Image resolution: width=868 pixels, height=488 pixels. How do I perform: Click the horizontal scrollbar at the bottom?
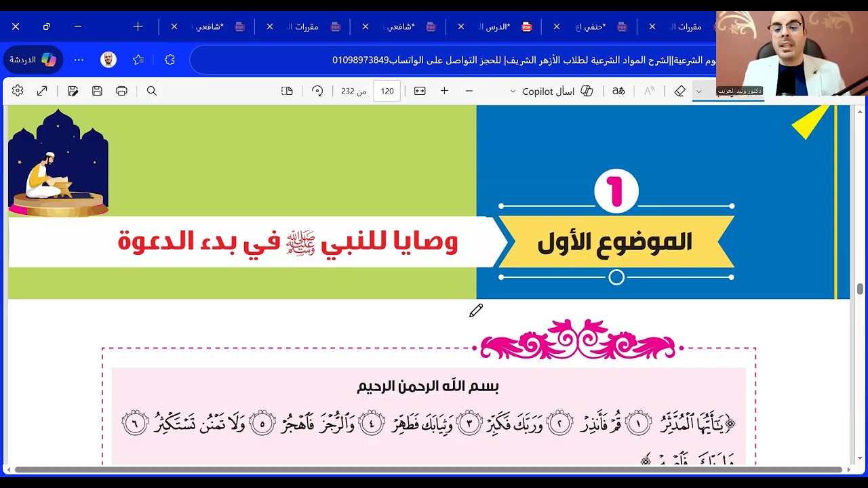click(x=428, y=469)
